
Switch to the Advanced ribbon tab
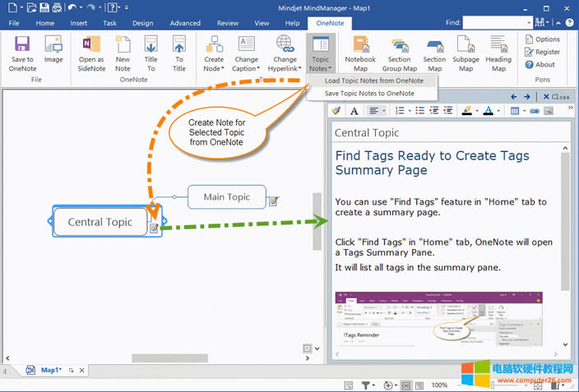[185, 23]
